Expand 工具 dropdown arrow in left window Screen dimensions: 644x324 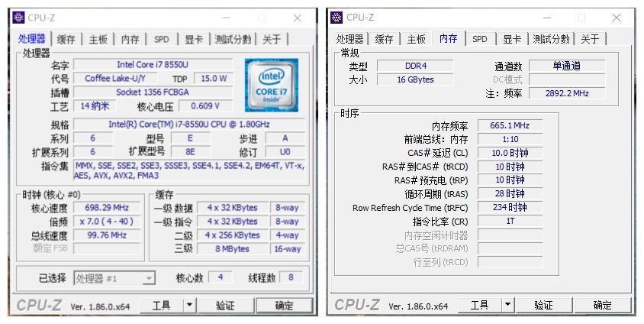tap(189, 305)
